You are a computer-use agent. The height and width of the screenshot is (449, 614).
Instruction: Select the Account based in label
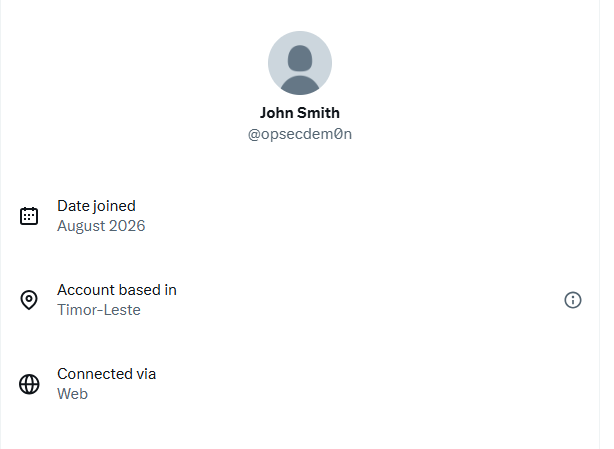(117, 290)
